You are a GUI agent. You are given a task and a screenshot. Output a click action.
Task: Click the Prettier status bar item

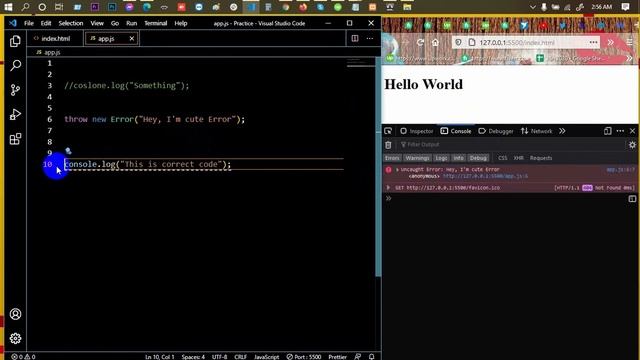tap(338, 356)
